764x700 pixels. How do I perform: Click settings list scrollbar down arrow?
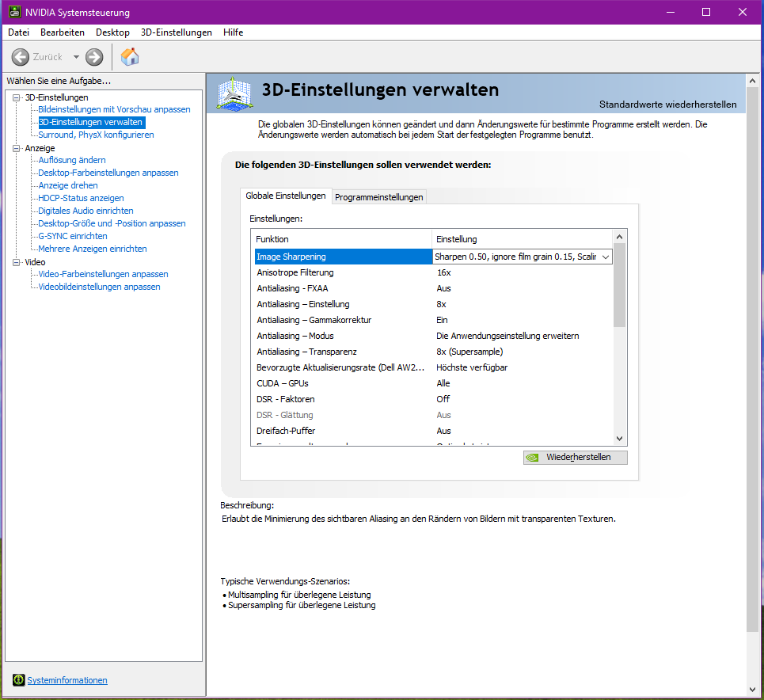point(619,439)
